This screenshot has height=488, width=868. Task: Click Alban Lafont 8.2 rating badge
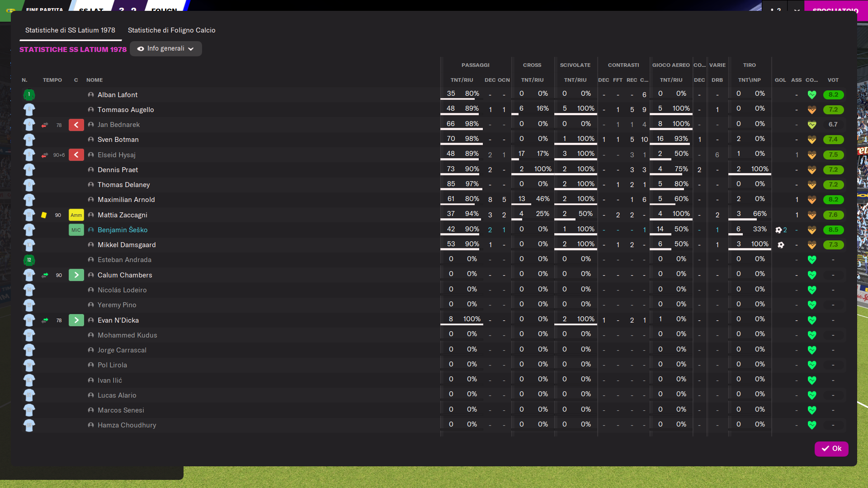833,95
